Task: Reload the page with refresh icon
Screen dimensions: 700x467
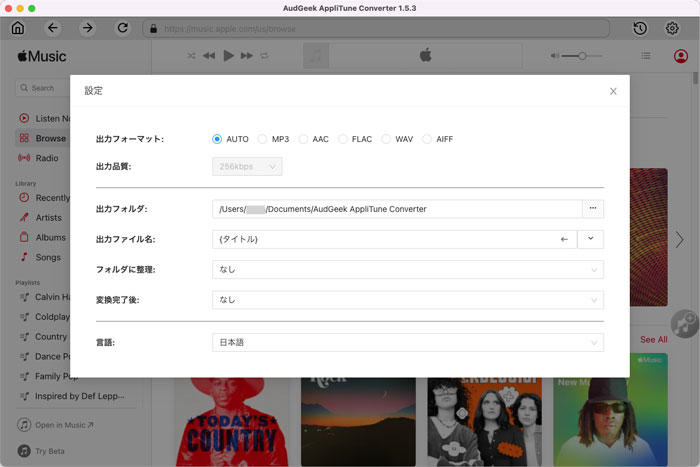Action: tap(123, 28)
